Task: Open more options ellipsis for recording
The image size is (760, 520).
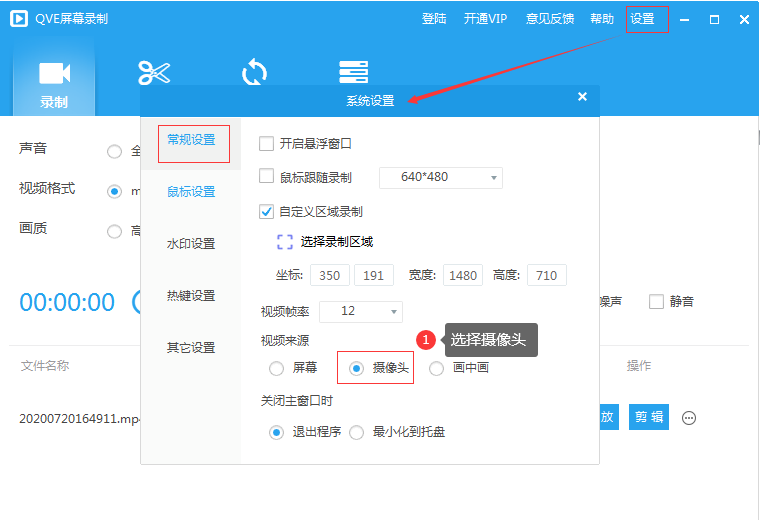Action: (689, 418)
